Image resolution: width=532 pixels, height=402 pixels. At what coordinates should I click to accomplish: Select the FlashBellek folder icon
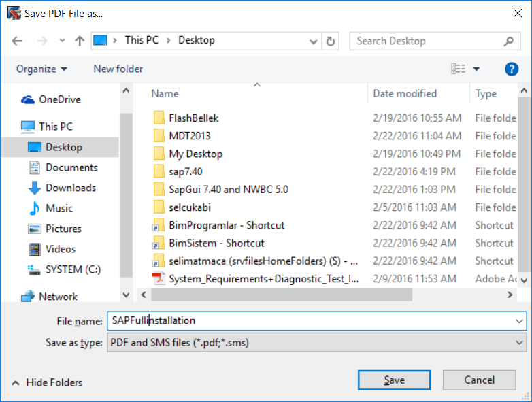159,118
